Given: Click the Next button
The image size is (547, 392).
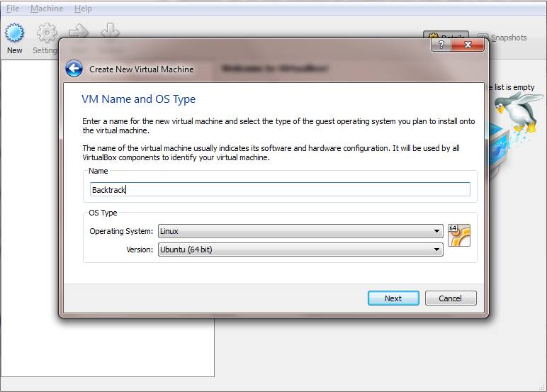Looking at the screenshot, I should pyautogui.click(x=393, y=298).
